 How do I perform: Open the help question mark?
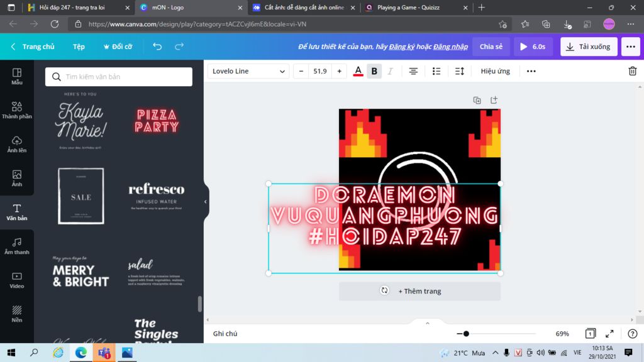point(633,334)
